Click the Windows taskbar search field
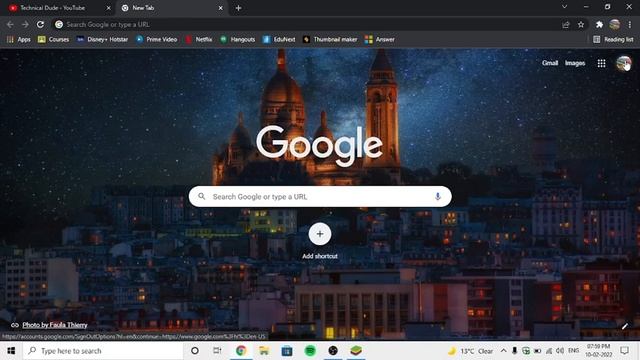 [103, 351]
